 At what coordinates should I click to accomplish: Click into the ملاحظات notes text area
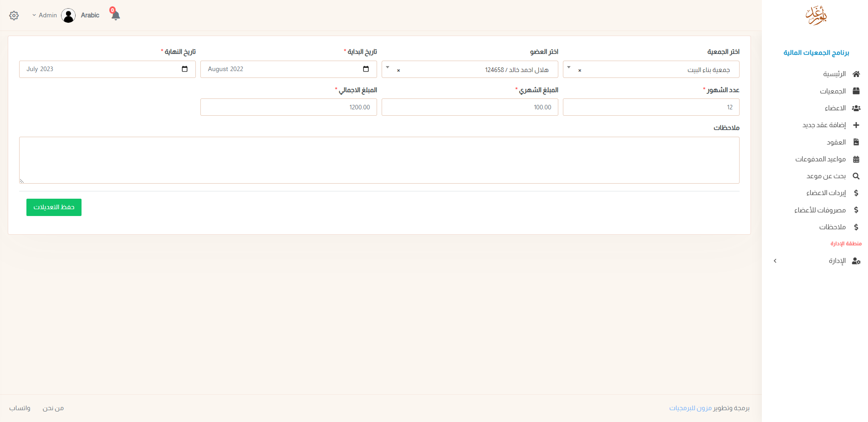click(x=379, y=160)
